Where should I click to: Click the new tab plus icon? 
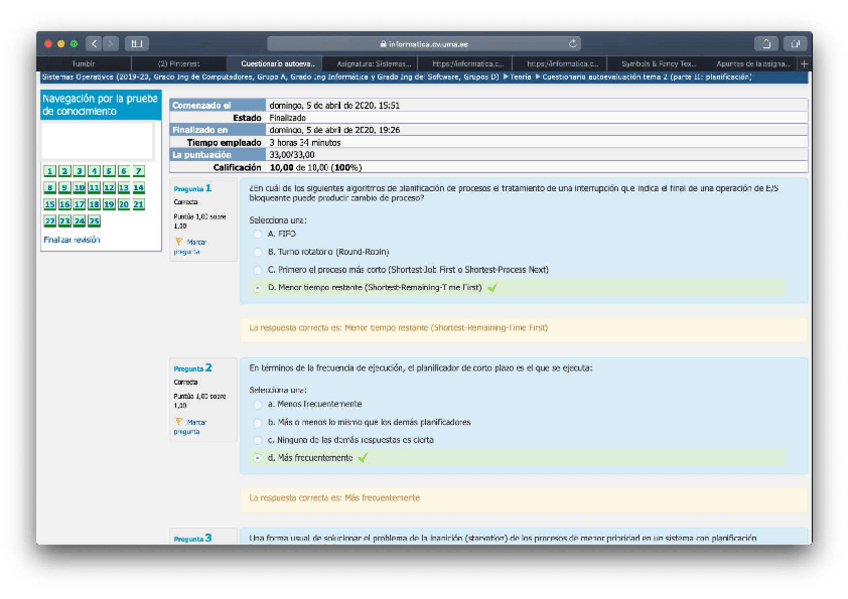point(804,63)
